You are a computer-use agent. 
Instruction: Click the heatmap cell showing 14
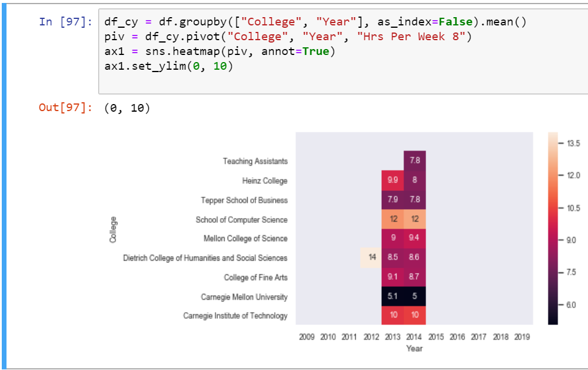click(x=371, y=258)
